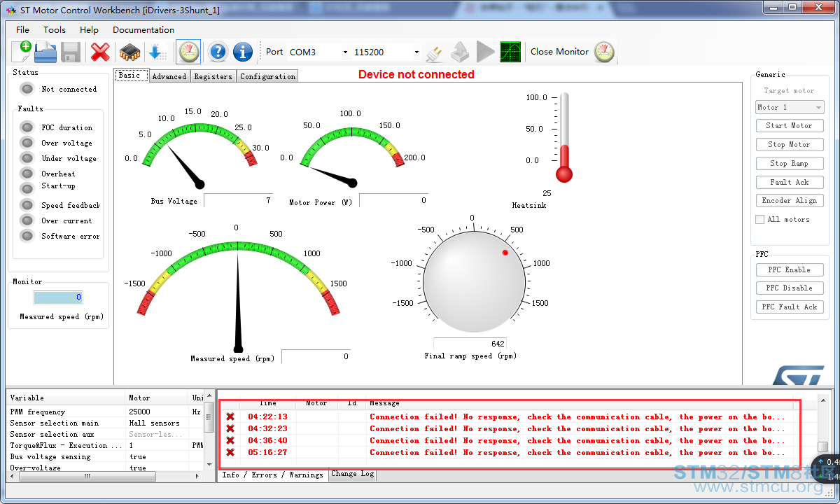Click the Start Motor button
840x504 pixels.
pyautogui.click(x=790, y=126)
